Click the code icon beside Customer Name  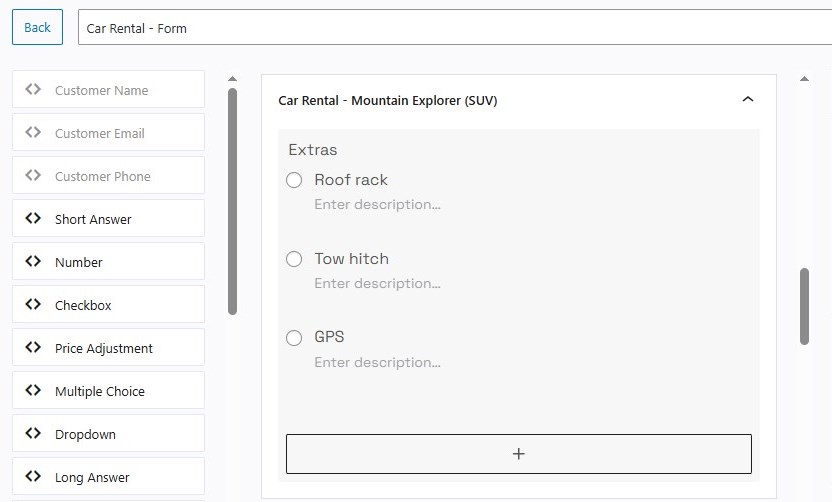[x=33, y=89]
